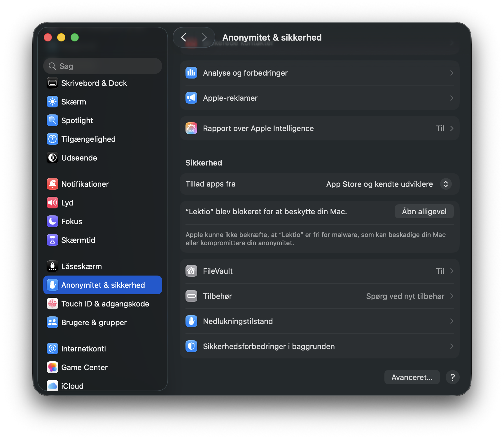Image resolution: width=504 pixels, height=439 pixels.
Task: Open Skrivebord & Dock settings
Action: (94, 83)
